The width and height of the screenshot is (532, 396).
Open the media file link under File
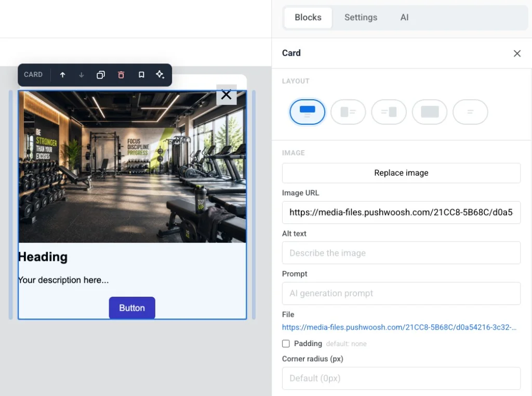click(399, 327)
